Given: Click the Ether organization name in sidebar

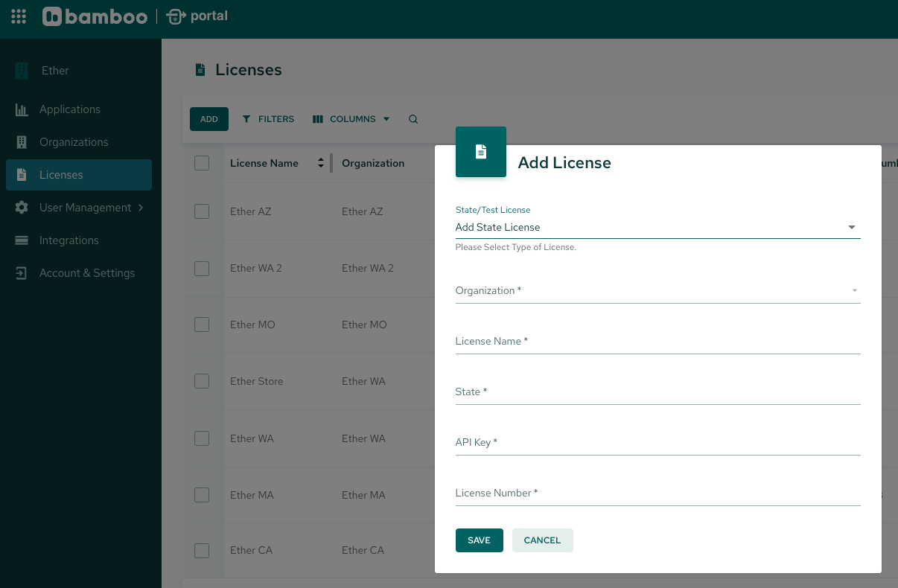Looking at the screenshot, I should pyautogui.click(x=55, y=71).
